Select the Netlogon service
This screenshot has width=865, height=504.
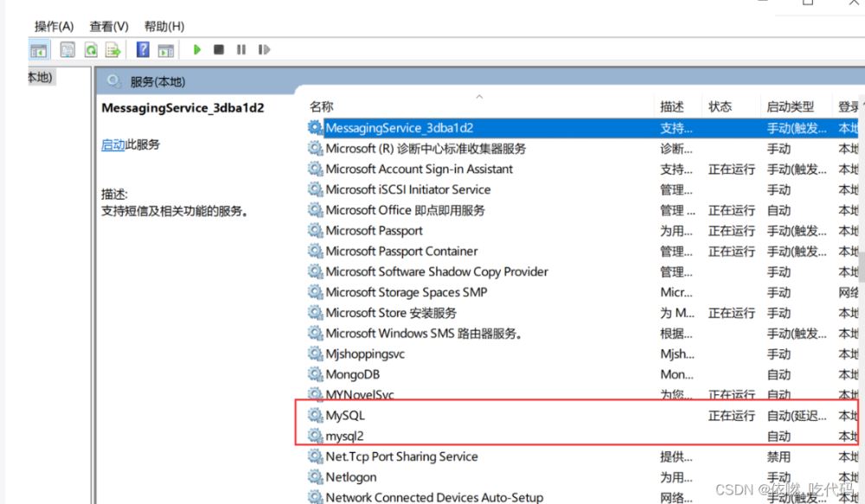(351, 477)
